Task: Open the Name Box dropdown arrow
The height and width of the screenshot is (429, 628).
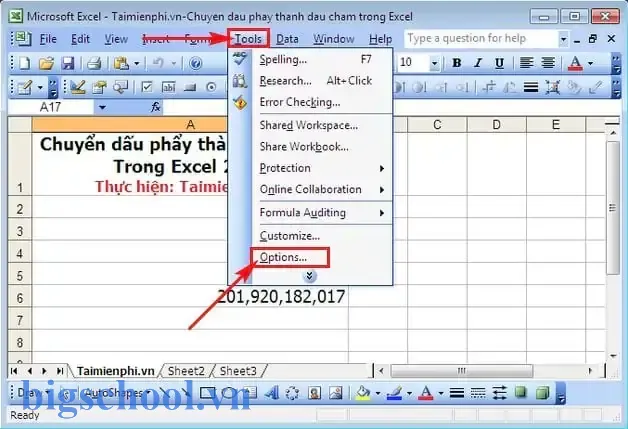Action: tap(103, 107)
